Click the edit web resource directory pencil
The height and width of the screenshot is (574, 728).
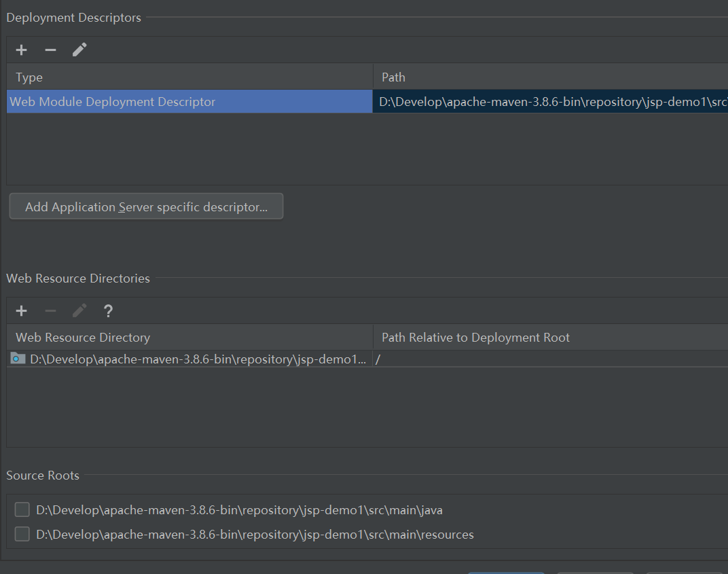(79, 311)
